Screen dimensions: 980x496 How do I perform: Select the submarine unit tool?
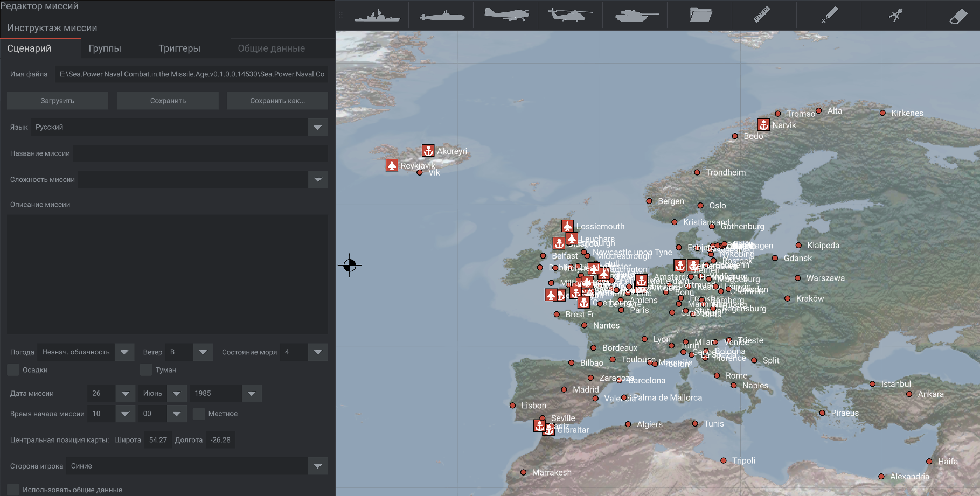pyautogui.click(x=441, y=15)
